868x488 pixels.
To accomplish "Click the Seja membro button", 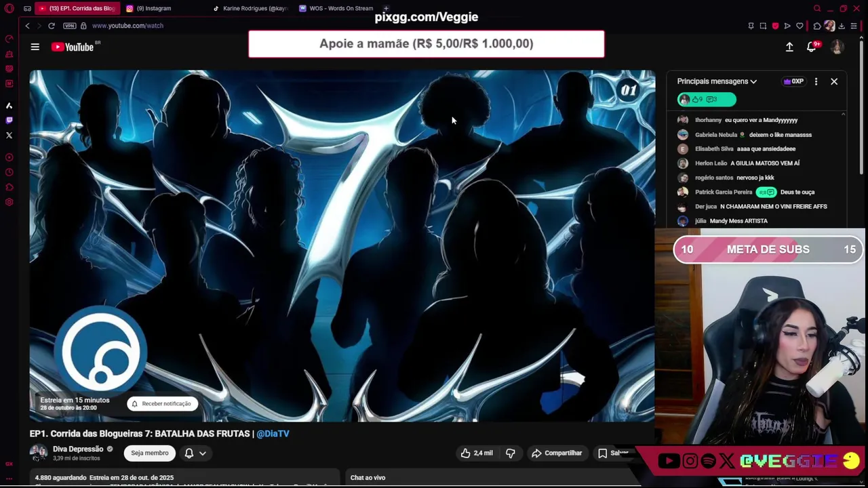I will (150, 453).
